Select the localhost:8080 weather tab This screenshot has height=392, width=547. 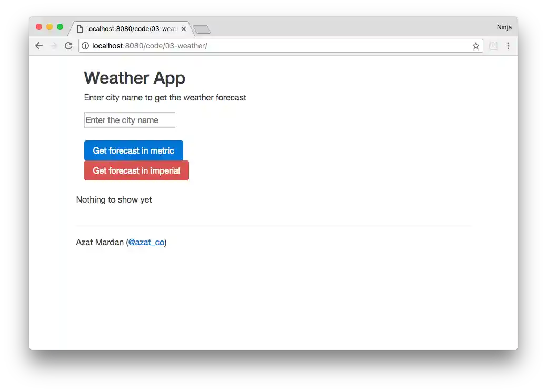131,28
